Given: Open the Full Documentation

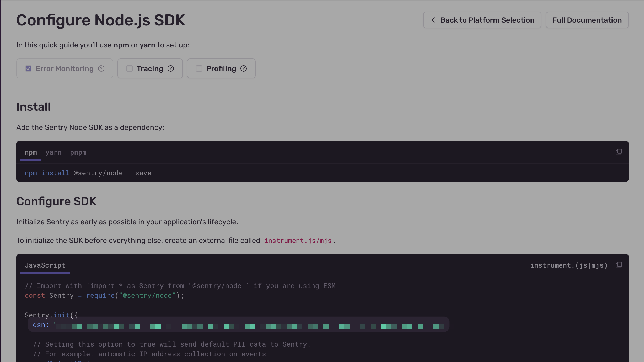Looking at the screenshot, I should (x=587, y=20).
